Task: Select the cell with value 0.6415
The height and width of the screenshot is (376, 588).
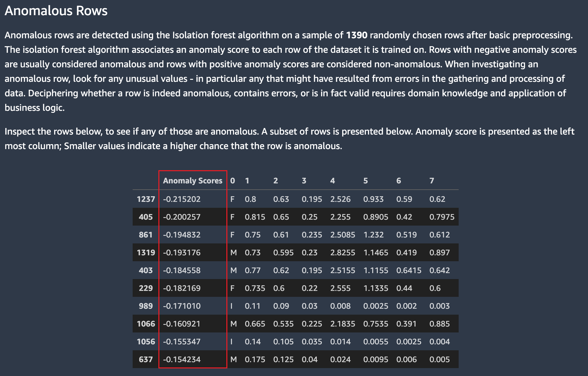Action: click(408, 270)
